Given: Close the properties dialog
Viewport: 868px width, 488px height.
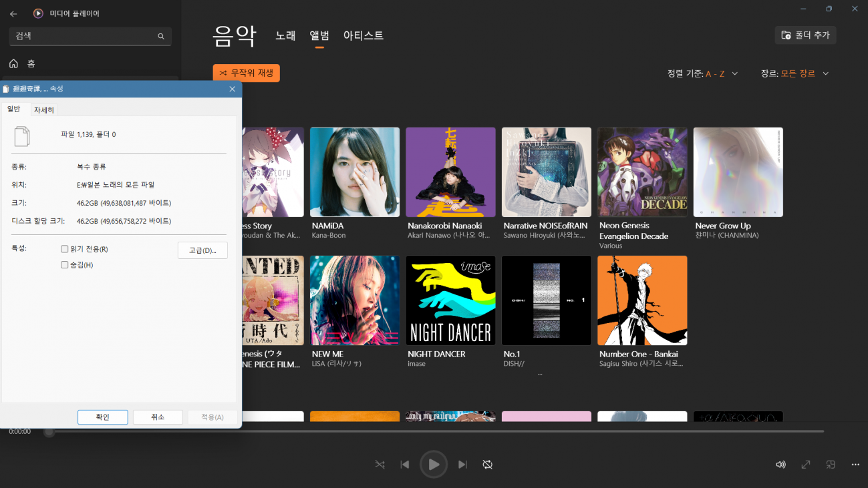Looking at the screenshot, I should click(233, 89).
